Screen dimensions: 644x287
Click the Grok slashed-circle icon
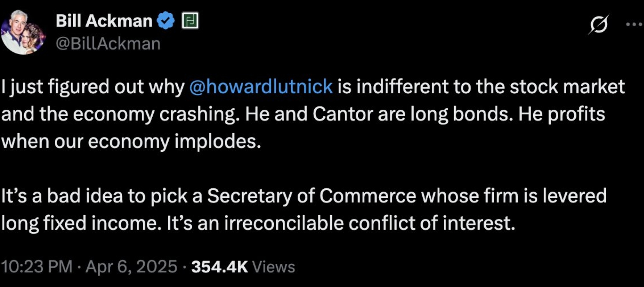(x=598, y=24)
